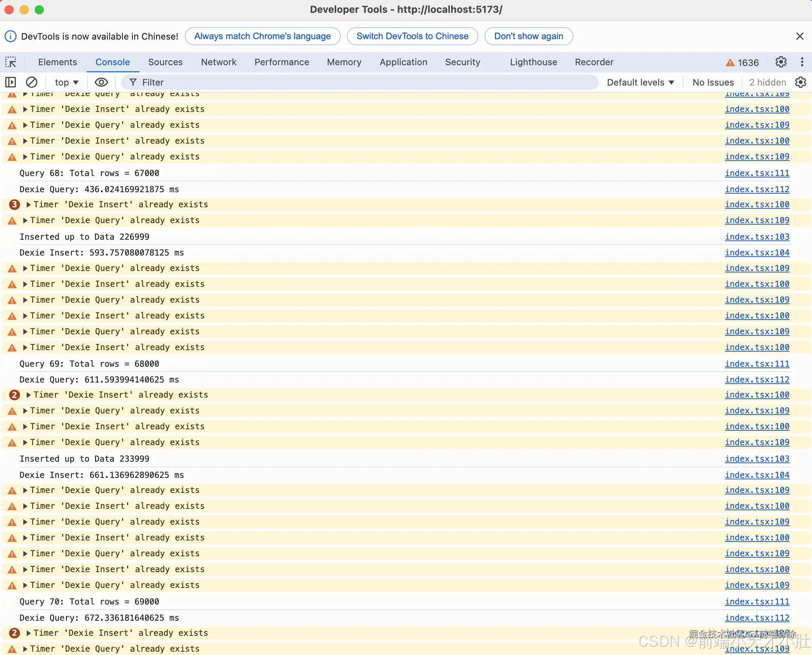
Task: Expand the badge 3 Dexie Insert warning
Action: click(x=28, y=205)
